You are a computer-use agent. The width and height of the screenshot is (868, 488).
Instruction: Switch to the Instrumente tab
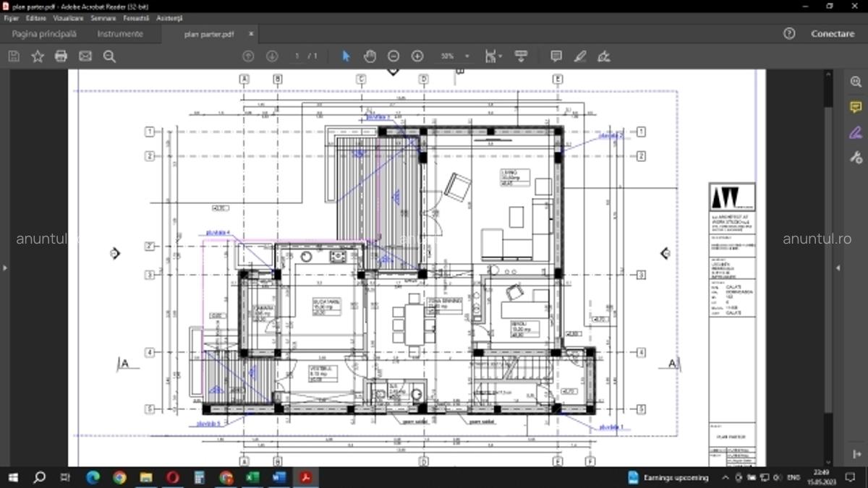click(x=120, y=33)
